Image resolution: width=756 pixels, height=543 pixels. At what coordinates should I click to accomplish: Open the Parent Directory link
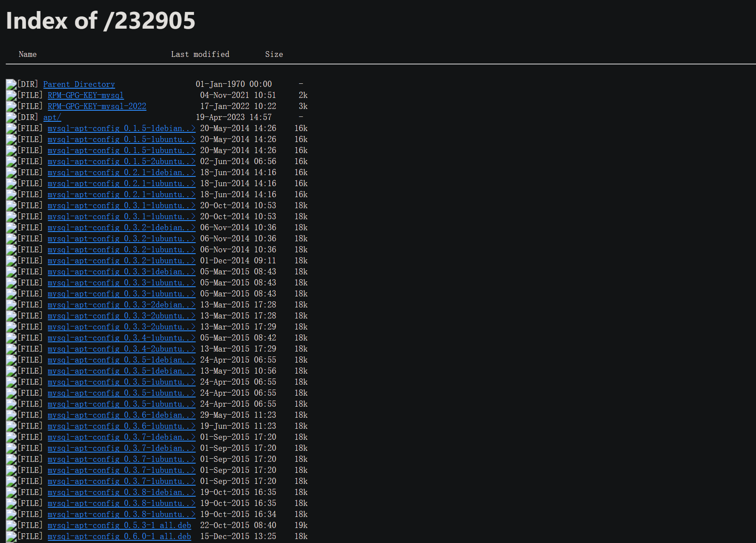point(79,84)
